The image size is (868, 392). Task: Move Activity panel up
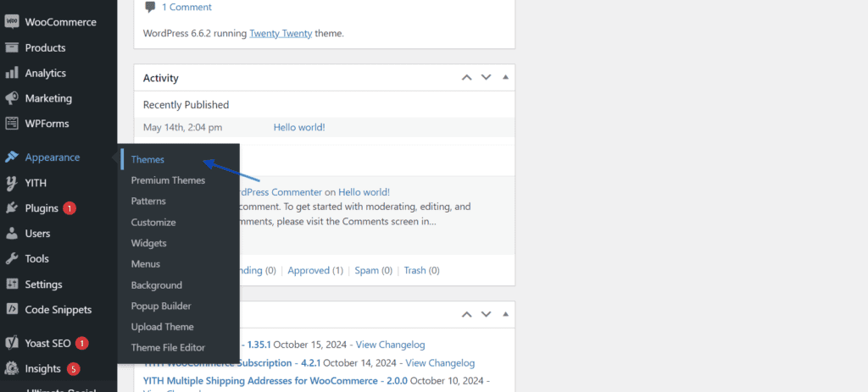[x=467, y=77]
